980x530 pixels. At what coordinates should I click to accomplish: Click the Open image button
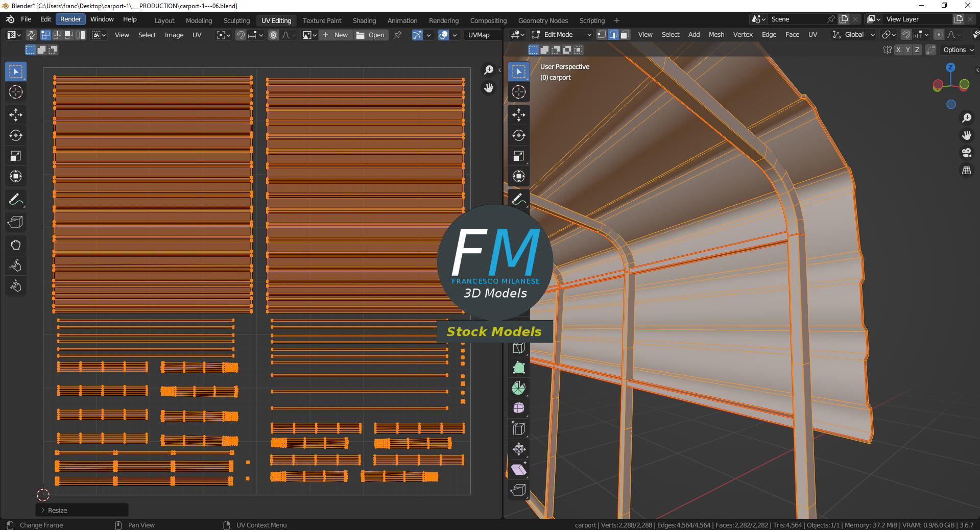(371, 35)
